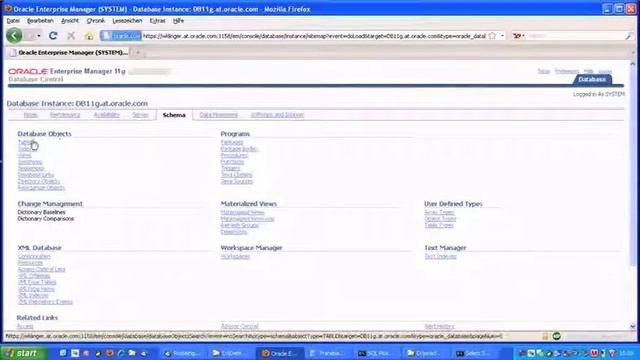The width and height of the screenshot is (640, 360).
Task: Open the Hilfe menu
Action: [178, 20]
